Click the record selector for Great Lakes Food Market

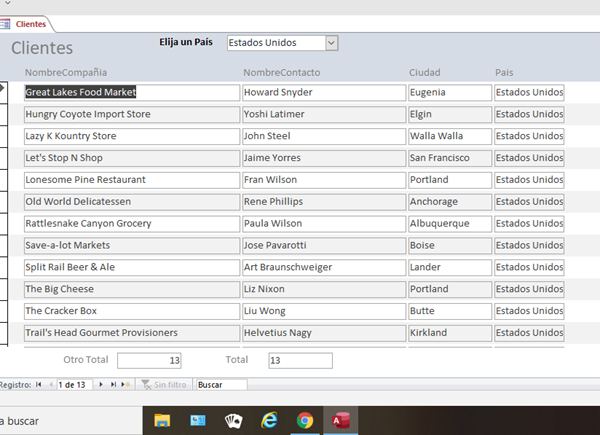tap(3, 92)
